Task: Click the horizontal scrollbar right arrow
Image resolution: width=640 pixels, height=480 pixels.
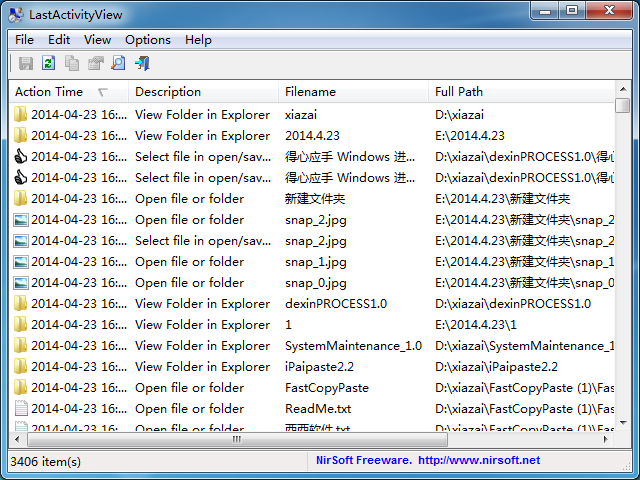Action: (606, 440)
